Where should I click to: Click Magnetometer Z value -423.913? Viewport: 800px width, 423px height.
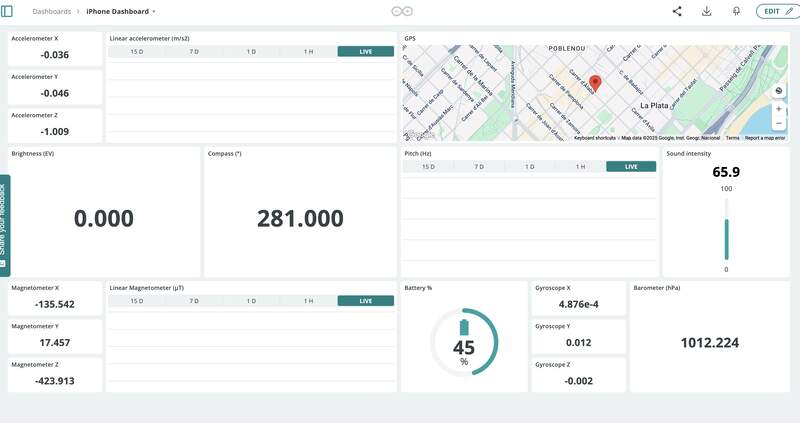(x=55, y=381)
